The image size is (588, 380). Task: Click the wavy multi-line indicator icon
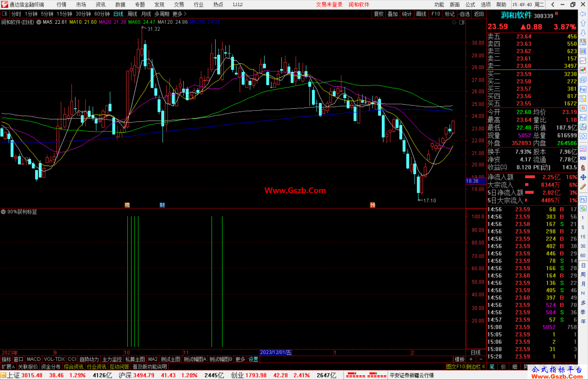click(583, 149)
